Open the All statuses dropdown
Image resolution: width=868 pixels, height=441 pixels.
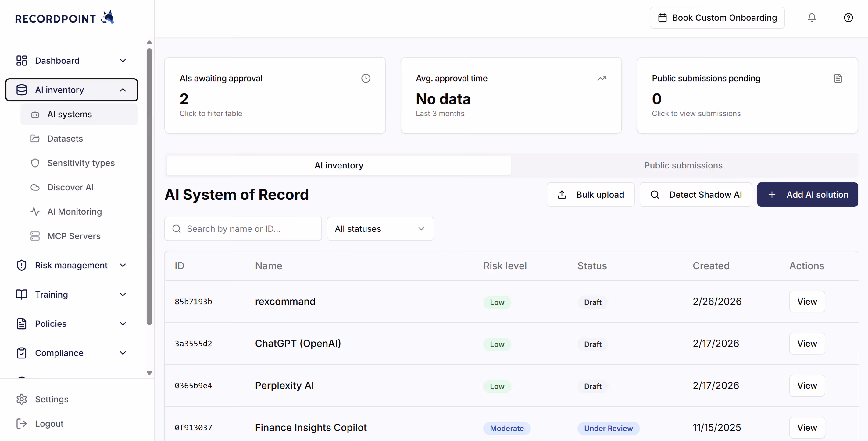(x=380, y=229)
